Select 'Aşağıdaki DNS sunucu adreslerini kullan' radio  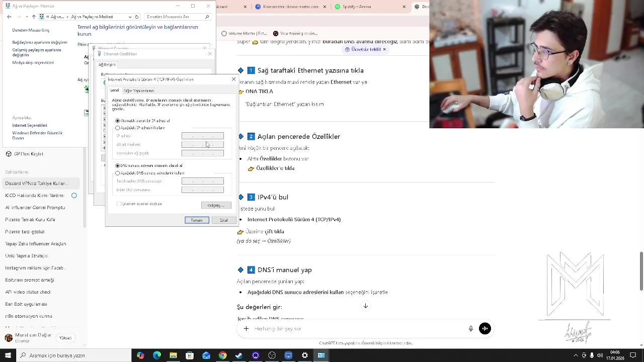coord(118,173)
